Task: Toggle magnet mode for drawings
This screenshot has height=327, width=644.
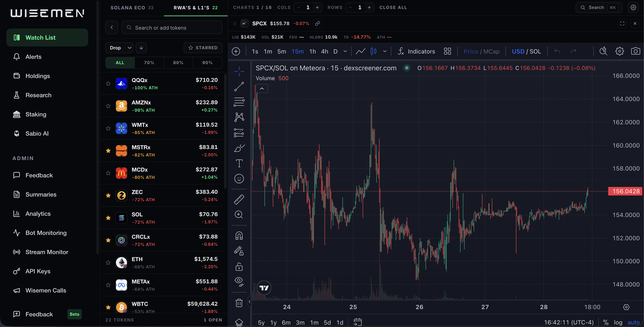Action: point(239,236)
